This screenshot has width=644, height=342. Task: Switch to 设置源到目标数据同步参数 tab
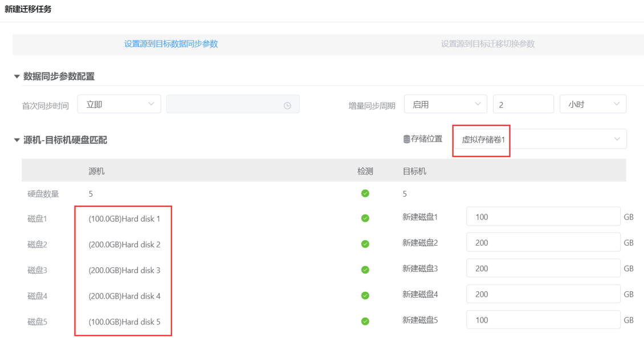[171, 44]
